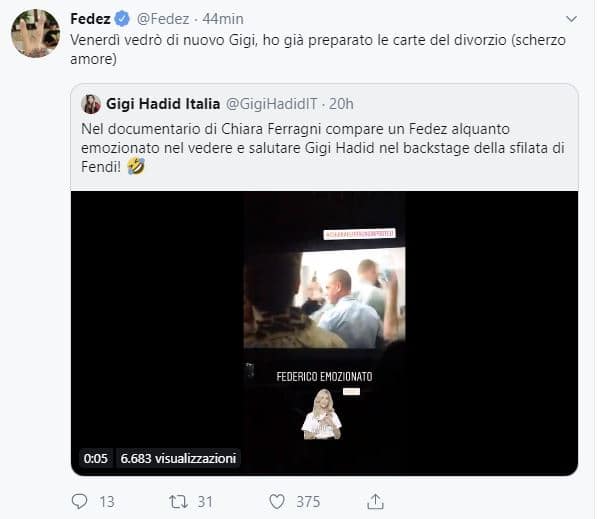
Task: Open the quoted tweet text about Chiara Ferragni
Action: 320,147
